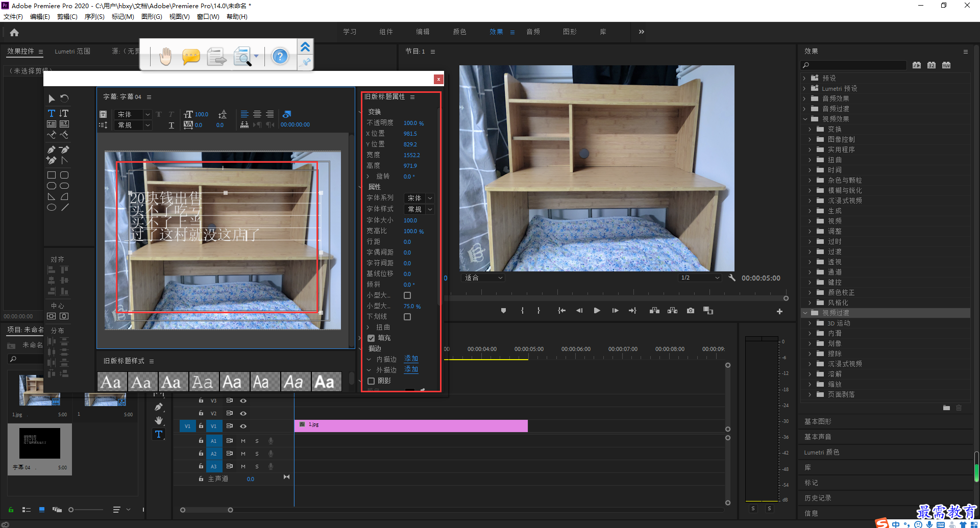The image size is (980, 528).
Task: Export frame with the camera icon
Action: click(691, 311)
